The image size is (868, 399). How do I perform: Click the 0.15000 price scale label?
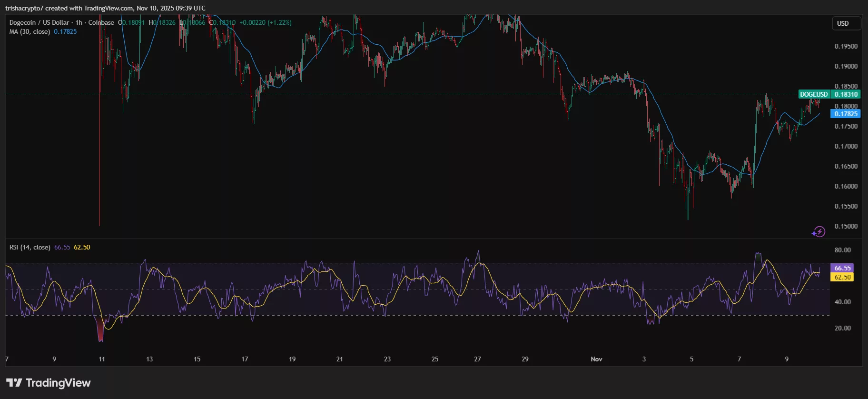click(846, 226)
